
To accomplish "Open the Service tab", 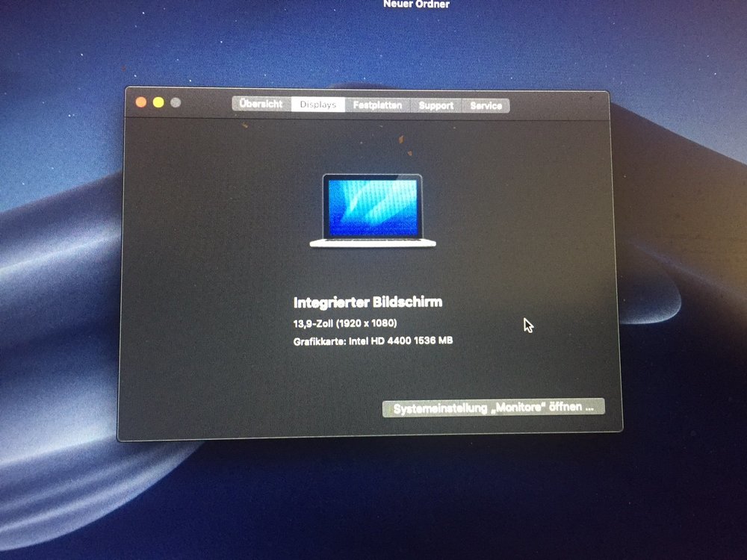I will (486, 106).
